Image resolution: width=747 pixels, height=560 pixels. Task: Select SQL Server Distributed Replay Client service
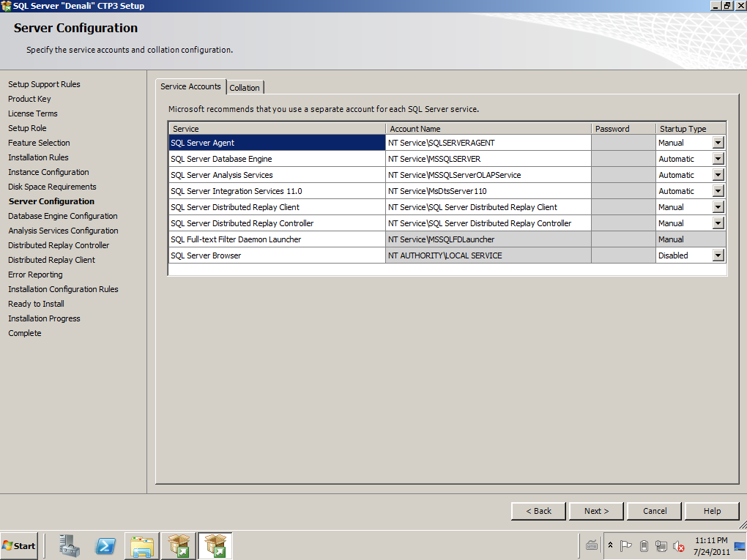click(x=278, y=207)
